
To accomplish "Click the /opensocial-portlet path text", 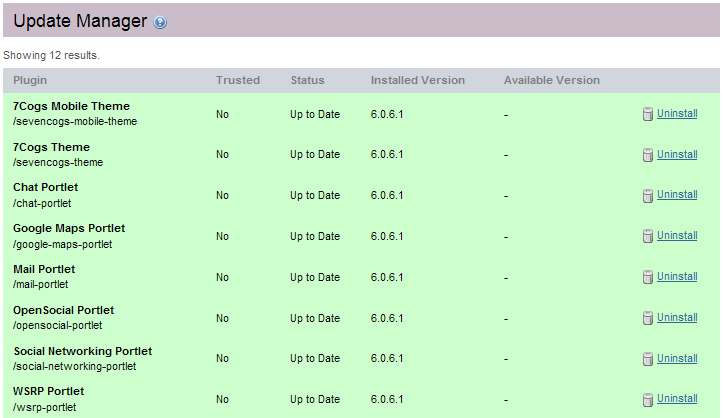I will pos(58,325).
